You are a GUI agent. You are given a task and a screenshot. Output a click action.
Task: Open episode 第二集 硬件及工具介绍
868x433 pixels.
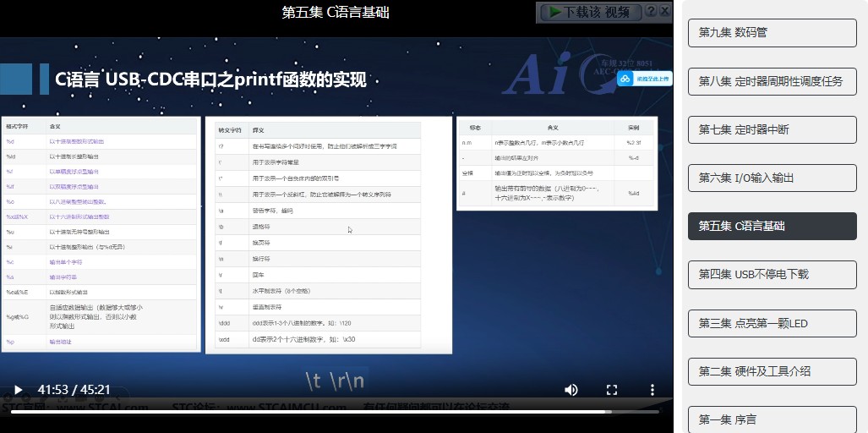pos(772,371)
